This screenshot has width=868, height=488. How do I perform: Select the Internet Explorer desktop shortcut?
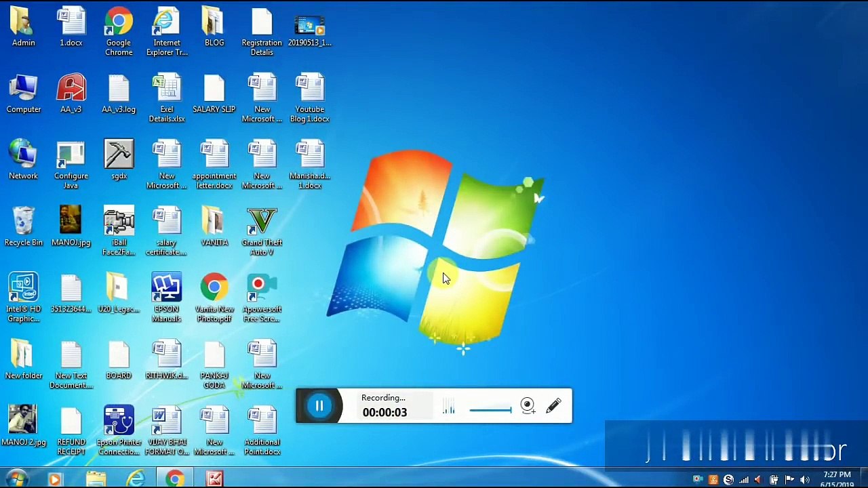(x=167, y=31)
